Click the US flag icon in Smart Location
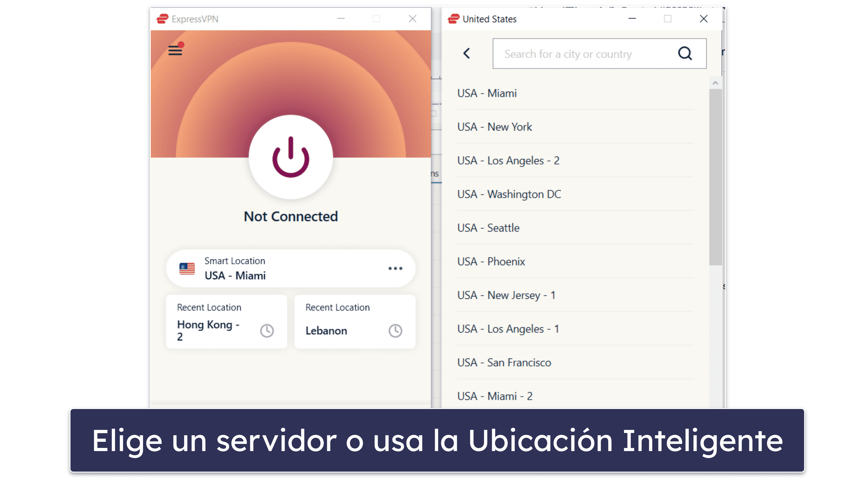 (x=187, y=268)
